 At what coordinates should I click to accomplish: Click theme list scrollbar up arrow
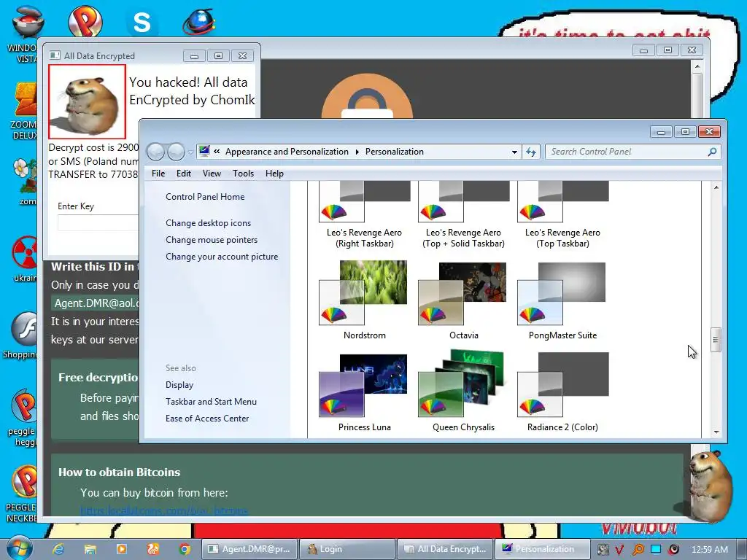(x=716, y=187)
